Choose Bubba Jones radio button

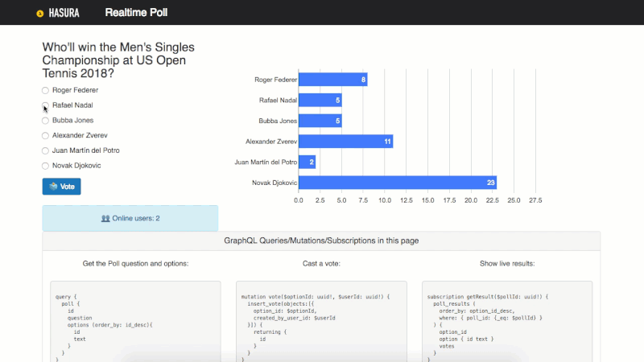tap(45, 121)
